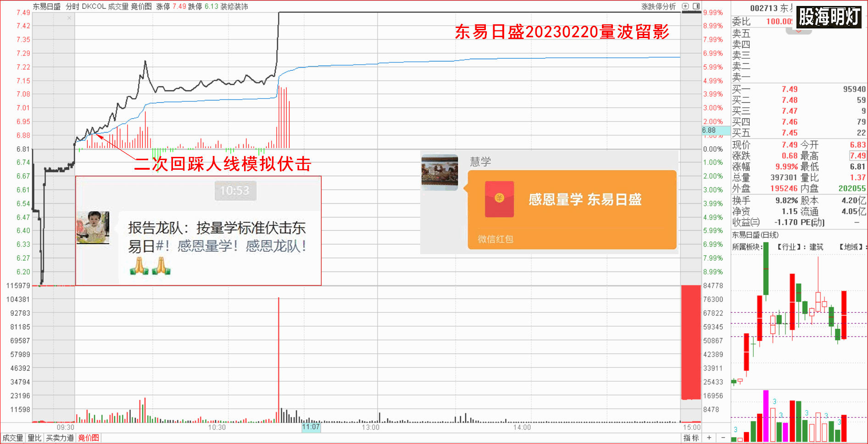The image size is (868, 444).
Task: Switch to the 量比 tab
Action: tap(34, 438)
